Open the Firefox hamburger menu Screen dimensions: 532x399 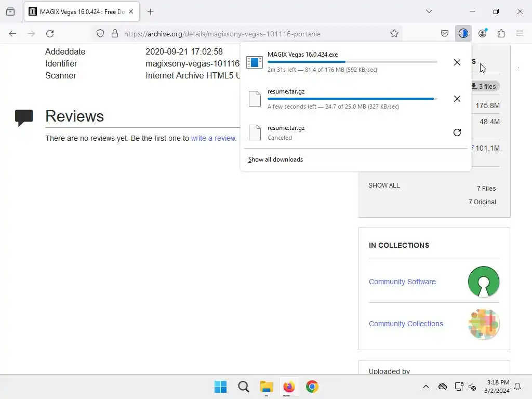[520, 33]
